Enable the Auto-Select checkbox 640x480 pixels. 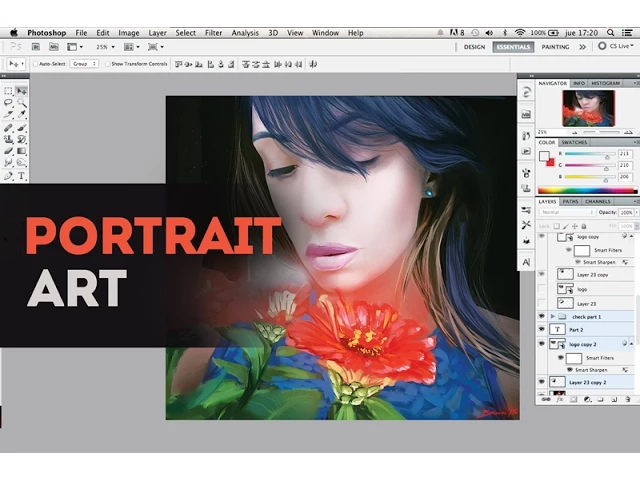35,64
